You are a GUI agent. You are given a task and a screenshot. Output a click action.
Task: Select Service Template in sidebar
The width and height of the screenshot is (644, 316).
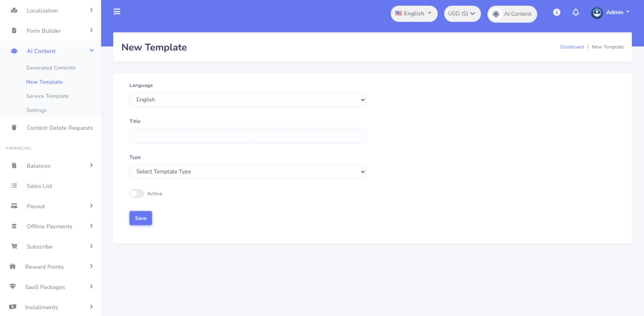(x=47, y=96)
